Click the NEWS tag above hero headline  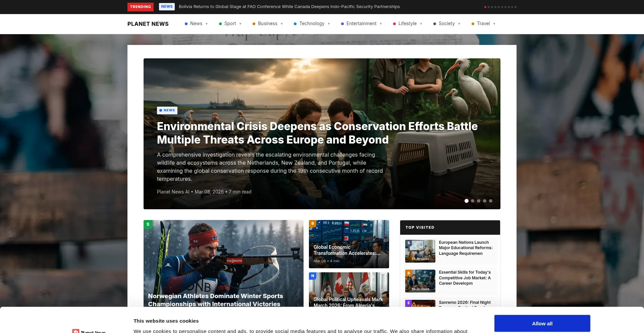tap(167, 110)
